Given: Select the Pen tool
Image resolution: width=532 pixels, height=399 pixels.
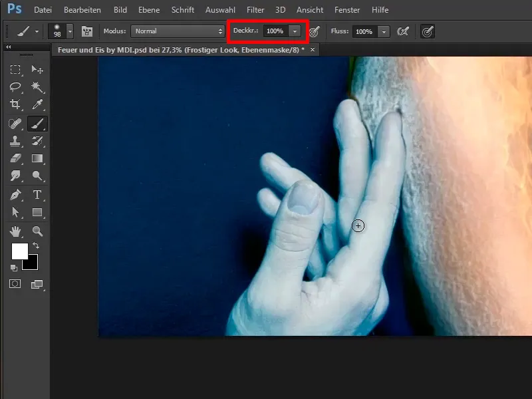Looking at the screenshot, I should [15, 195].
